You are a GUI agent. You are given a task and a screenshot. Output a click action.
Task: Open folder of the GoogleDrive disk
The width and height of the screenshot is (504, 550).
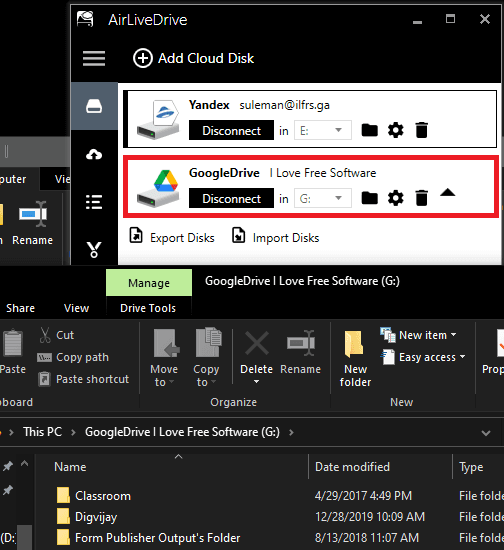tap(369, 198)
